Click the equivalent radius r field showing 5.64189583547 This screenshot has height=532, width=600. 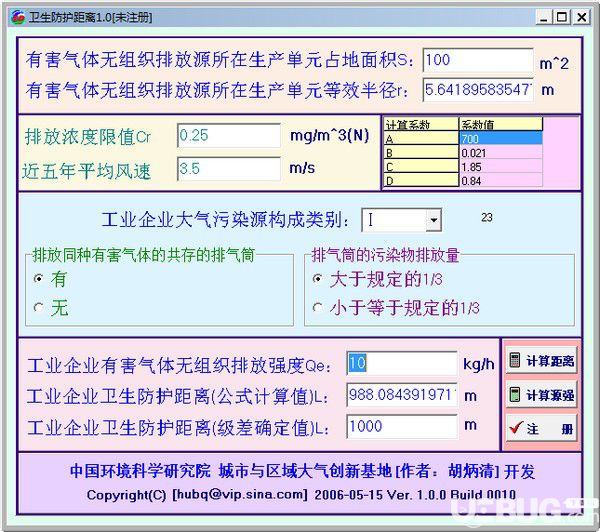(x=478, y=90)
